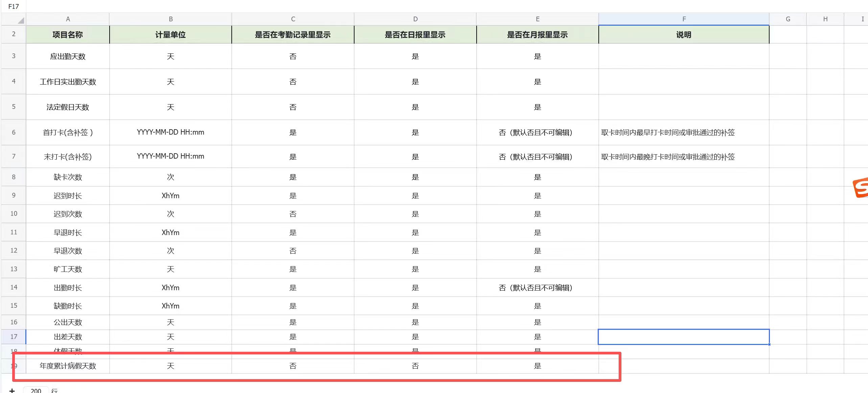Click the 首打卡(含补签) cell
Screen dimensions: 868x393
coord(68,132)
